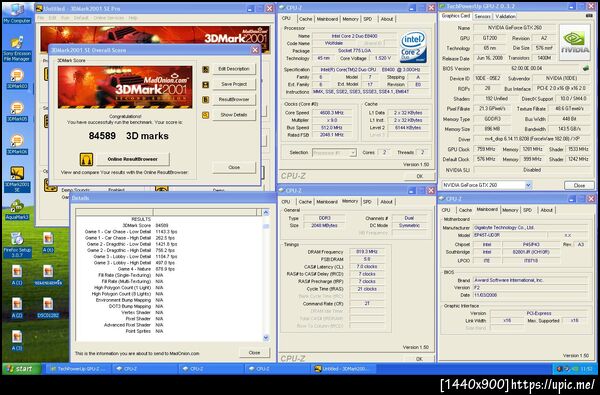Click 3DMark2001 SE Pro title bar icon
Screen dimensions: 600x395
39,8
